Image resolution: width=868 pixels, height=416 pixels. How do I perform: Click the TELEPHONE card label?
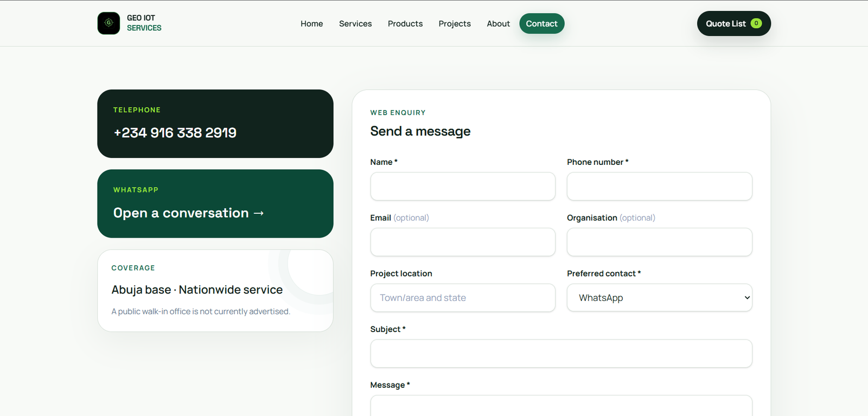[137, 110]
